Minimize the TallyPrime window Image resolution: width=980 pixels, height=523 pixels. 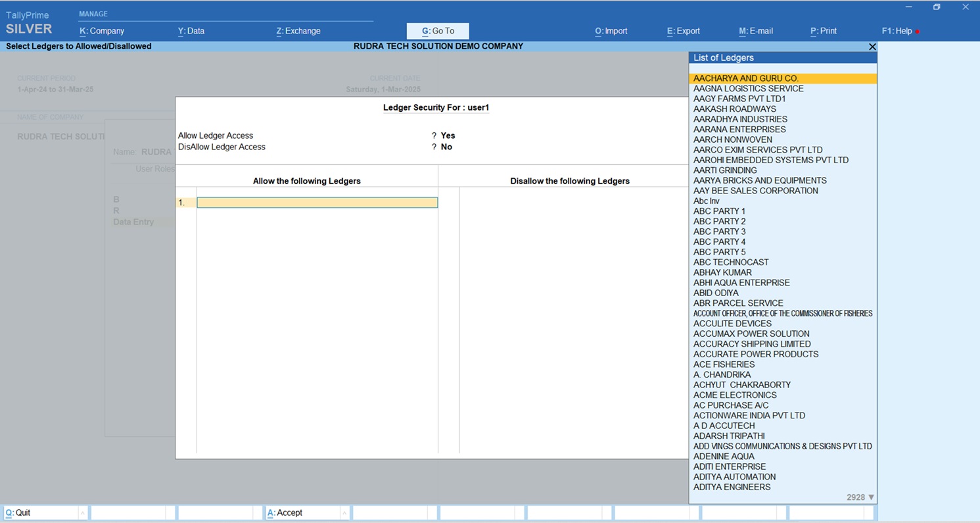click(908, 7)
